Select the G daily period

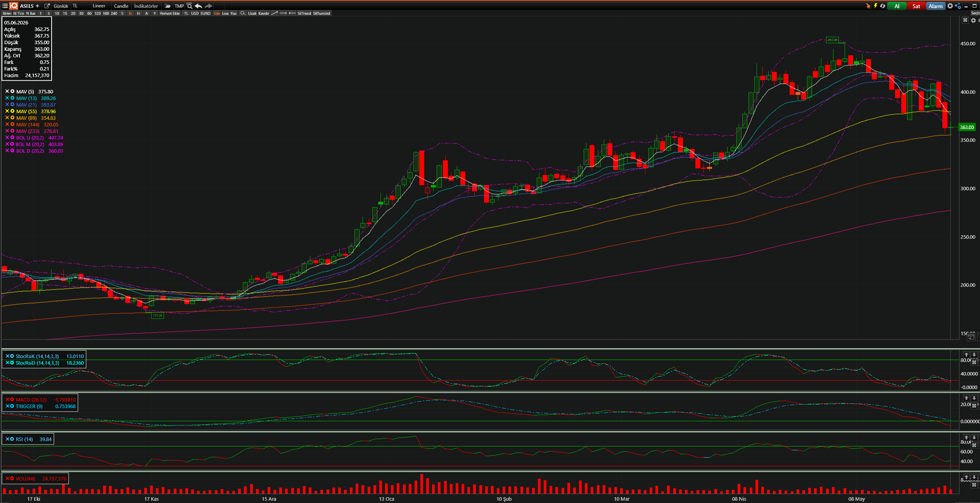130,13
